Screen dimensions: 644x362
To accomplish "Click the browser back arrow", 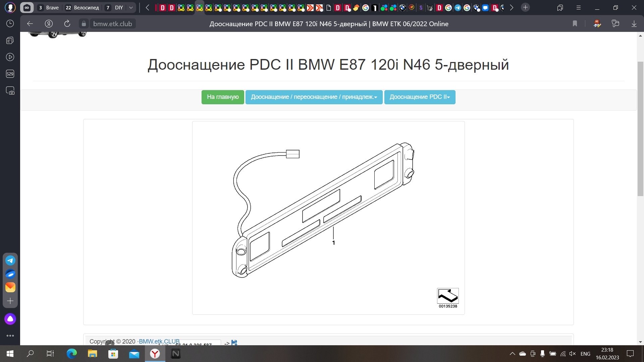I will coord(30,23).
